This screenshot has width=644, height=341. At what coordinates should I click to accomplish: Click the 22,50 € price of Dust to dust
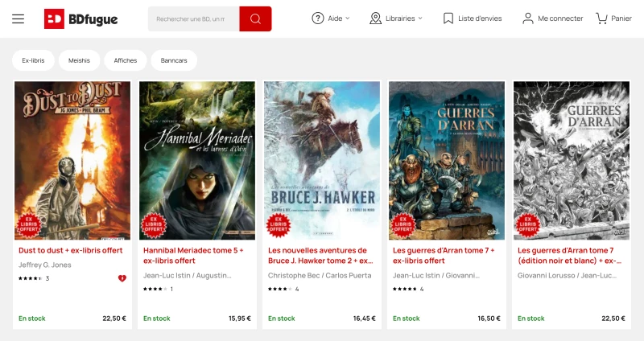tap(114, 318)
